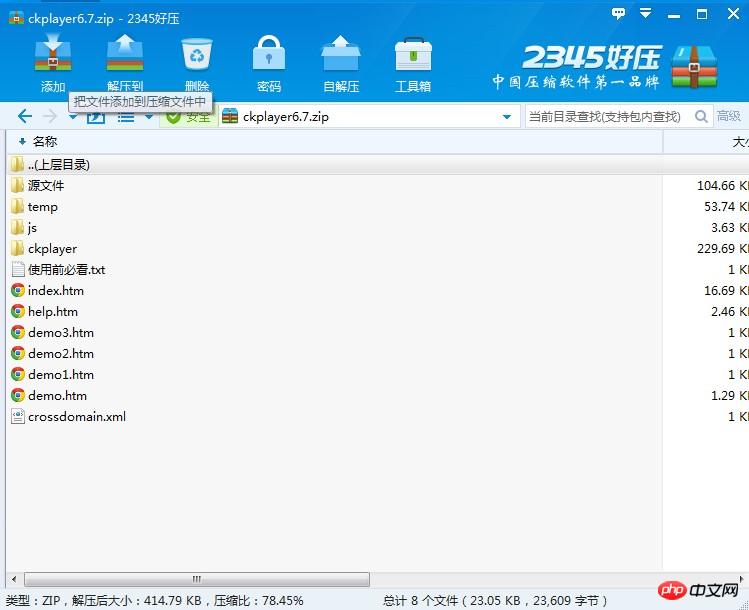Viewport: 749px width, 610px height.
Task: Open the 密码 (Password) lock icon
Action: 268,54
